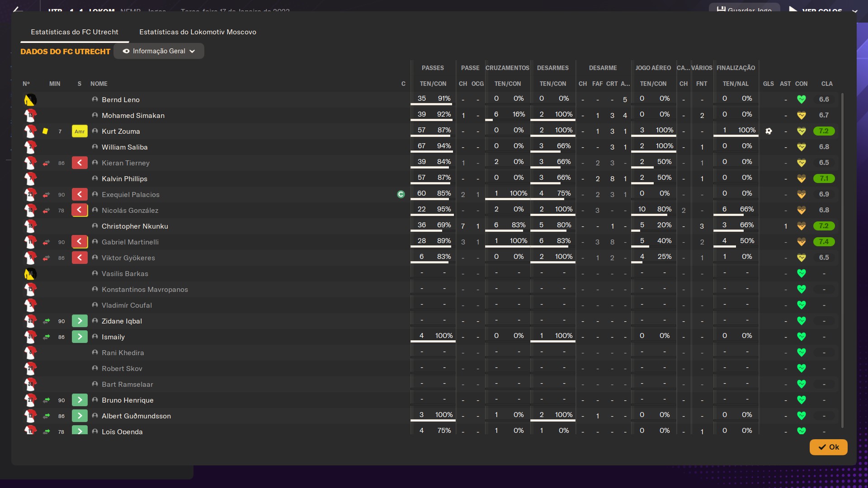Open the Informação Geral view dropdown
The image size is (868, 488).
pyautogui.click(x=159, y=51)
